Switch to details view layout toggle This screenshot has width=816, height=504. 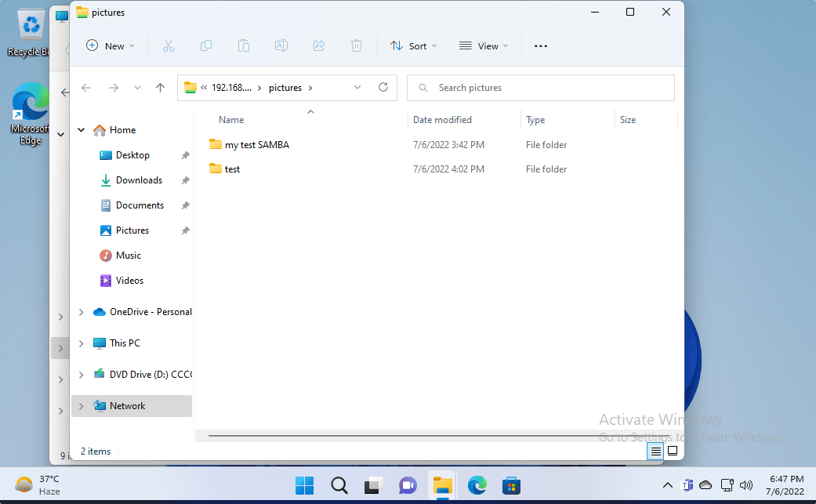pos(656,451)
